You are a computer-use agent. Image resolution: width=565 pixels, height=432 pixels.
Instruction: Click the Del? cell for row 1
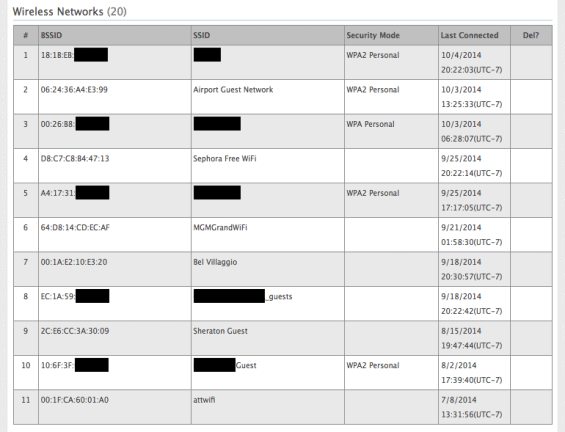click(x=531, y=62)
